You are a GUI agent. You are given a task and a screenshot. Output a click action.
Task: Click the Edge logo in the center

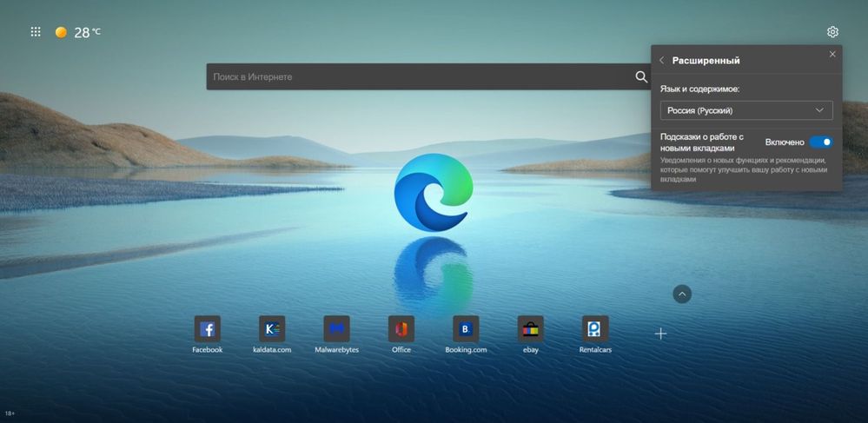pos(434,192)
